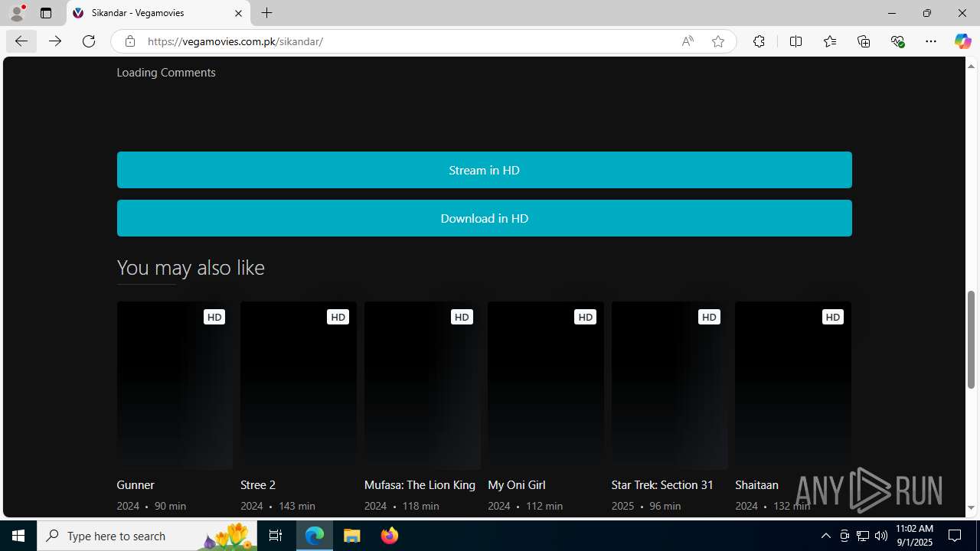The image size is (980, 551).
Task: Click the Forward navigation arrow
Action: [x=55, y=41]
